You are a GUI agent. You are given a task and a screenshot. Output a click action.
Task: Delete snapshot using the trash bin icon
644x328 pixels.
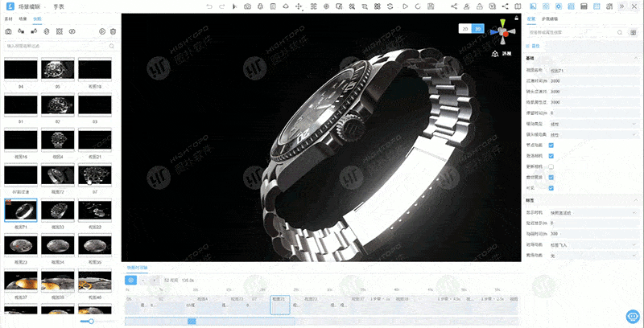[x=114, y=31]
